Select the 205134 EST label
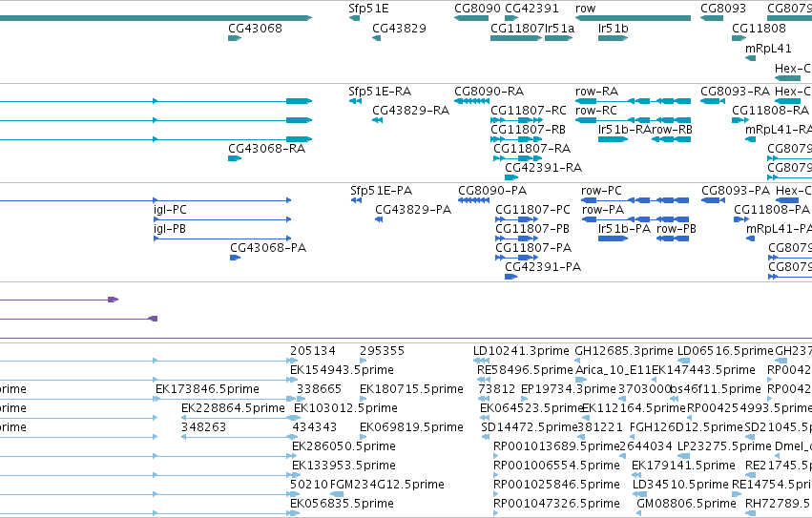Viewport: 812px width, 518px height. (313, 351)
